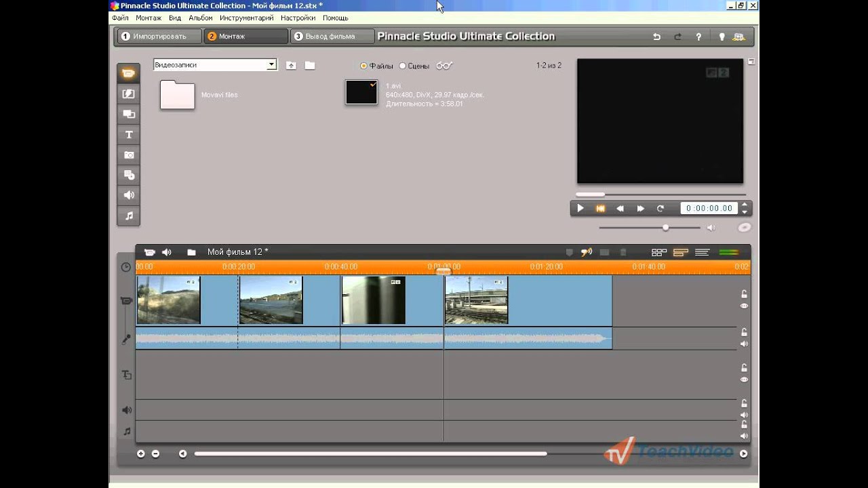The image size is (868, 488).
Task: Zoom in timeline with the plus button
Action: 141,454
